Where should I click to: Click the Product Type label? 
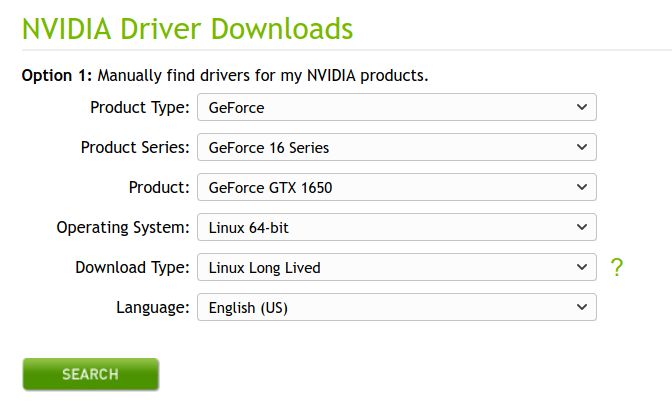coord(140,107)
